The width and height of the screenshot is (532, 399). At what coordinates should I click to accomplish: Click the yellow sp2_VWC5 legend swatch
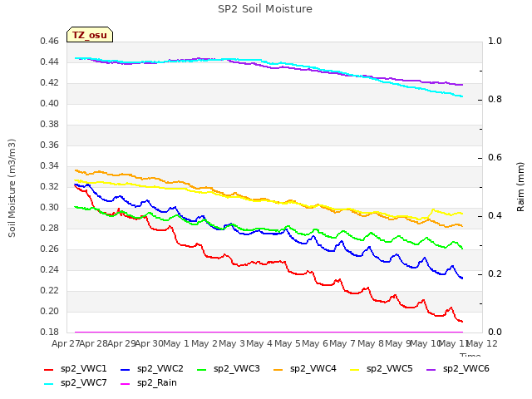click(x=355, y=370)
